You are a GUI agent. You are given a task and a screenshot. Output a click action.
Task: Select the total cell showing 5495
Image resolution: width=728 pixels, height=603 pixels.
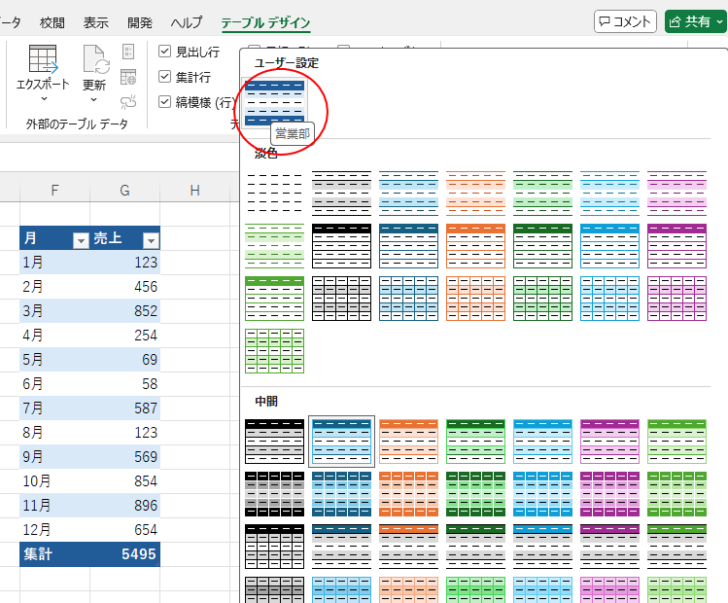(125, 553)
